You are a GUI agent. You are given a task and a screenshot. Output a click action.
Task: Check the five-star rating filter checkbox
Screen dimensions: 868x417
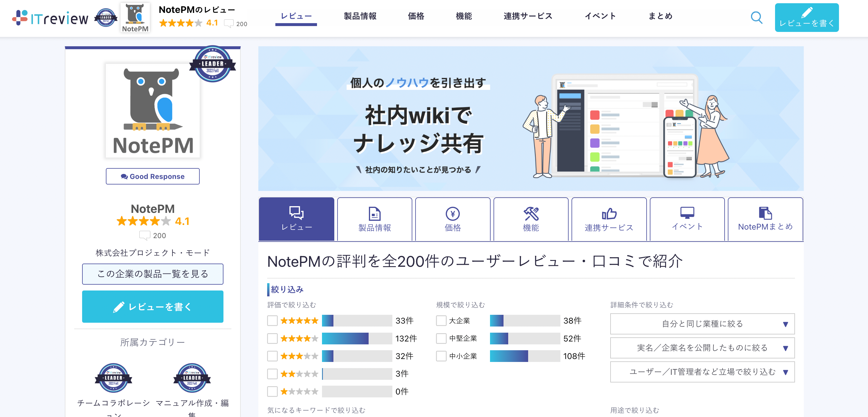272,320
